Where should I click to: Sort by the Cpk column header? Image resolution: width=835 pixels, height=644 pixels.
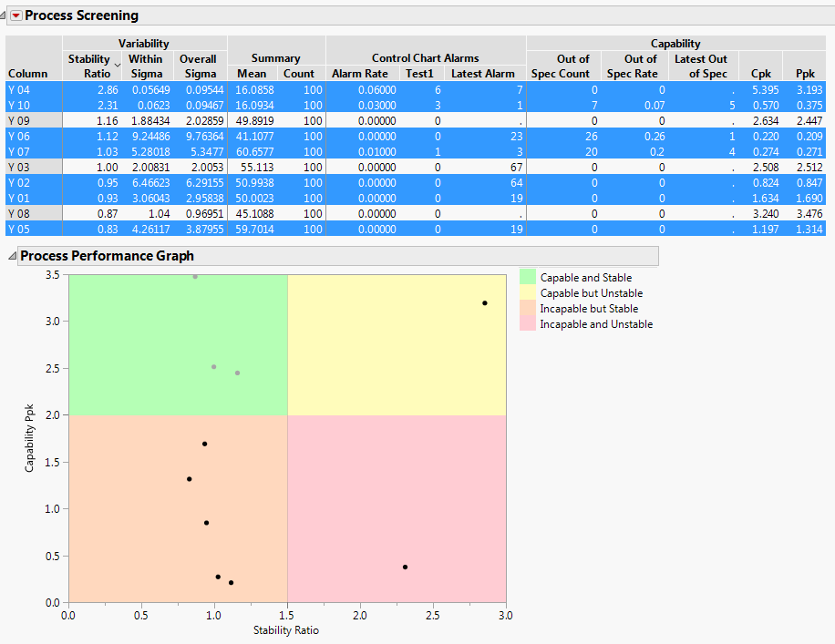click(760, 73)
